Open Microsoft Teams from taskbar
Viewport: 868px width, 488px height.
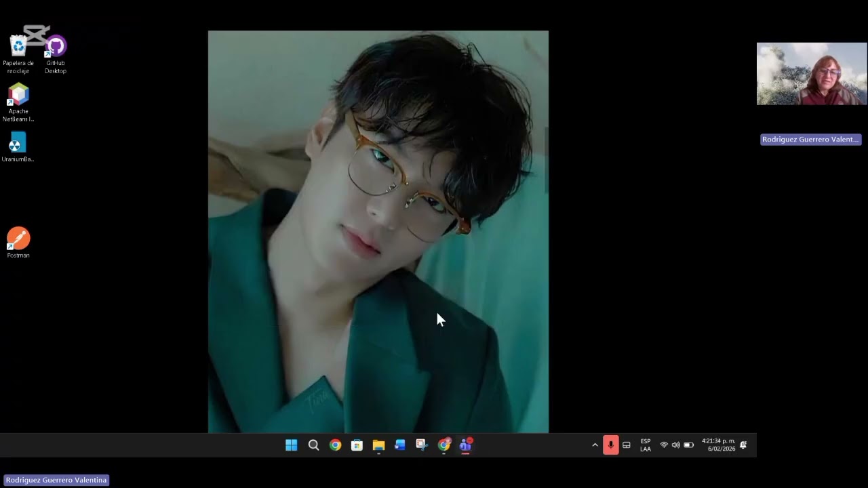click(x=466, y=445)
